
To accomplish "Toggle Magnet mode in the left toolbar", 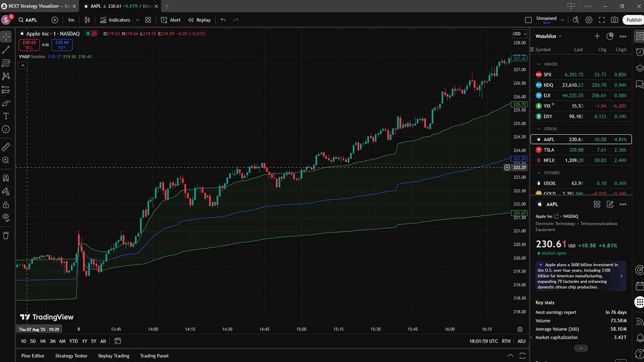I will (6, 178).
